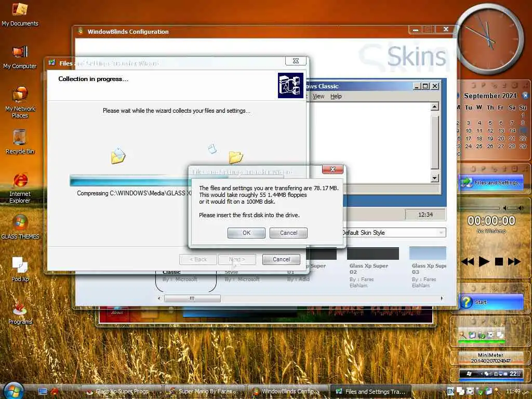Close the calendar gadget with X button

tap(525, 96)
